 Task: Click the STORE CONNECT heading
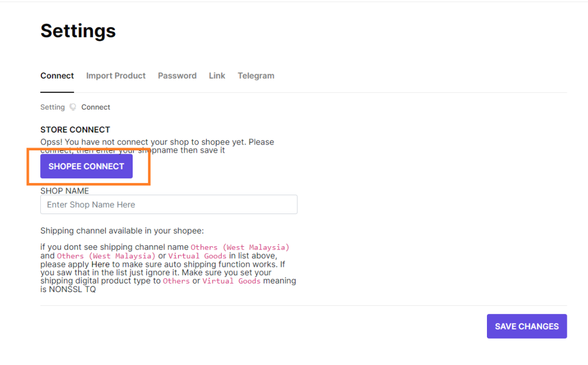pos(75,130)
